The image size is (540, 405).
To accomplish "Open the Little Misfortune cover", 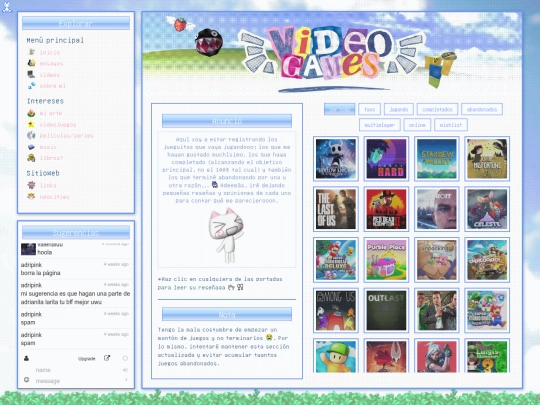I will click(x=487, y=158).
